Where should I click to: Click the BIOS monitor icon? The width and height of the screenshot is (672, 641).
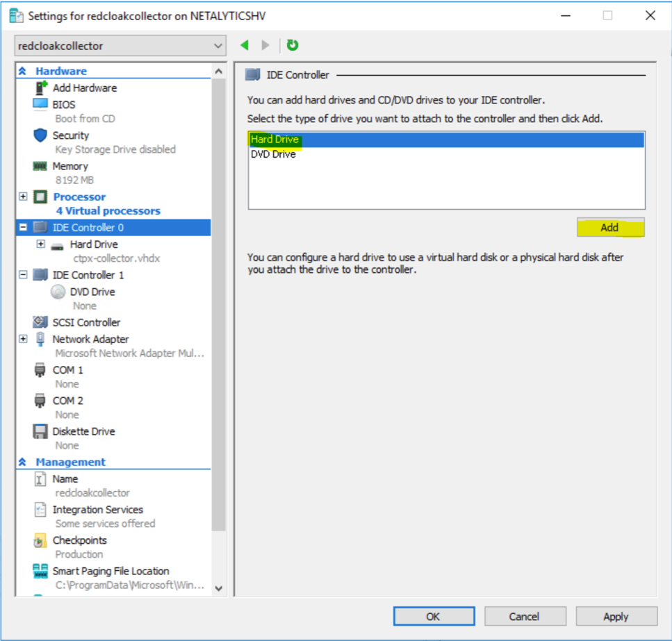[41, 104]
